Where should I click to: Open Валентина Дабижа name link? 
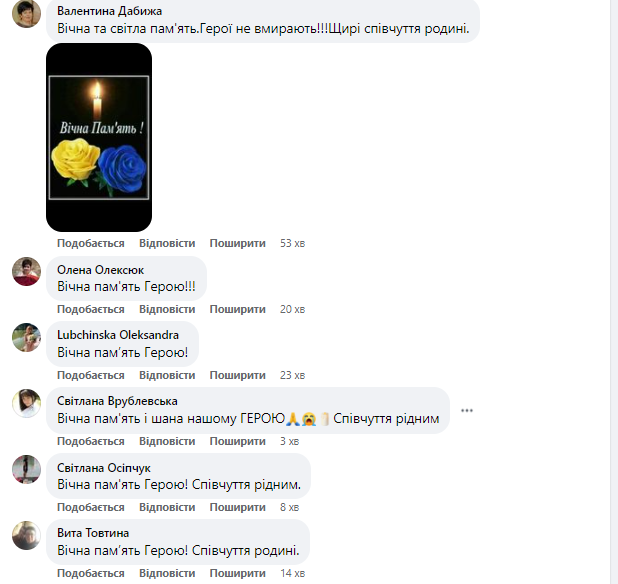coord(110,11)
